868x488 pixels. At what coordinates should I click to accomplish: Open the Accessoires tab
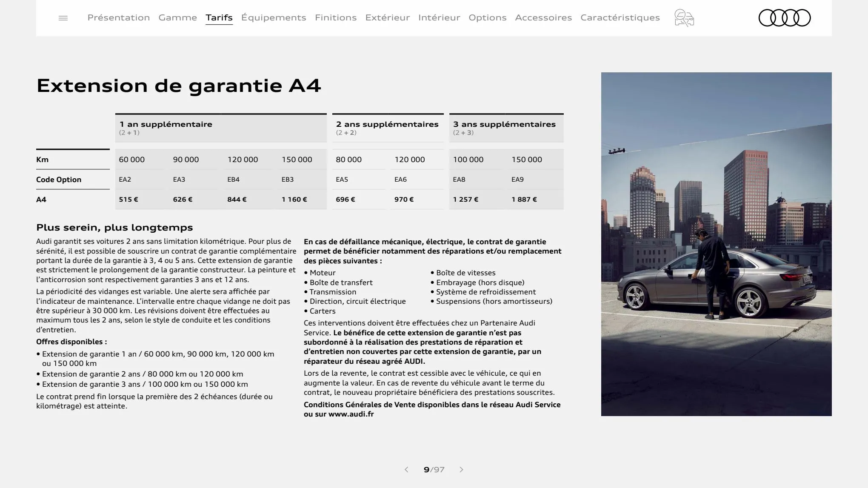click(543, 17)
